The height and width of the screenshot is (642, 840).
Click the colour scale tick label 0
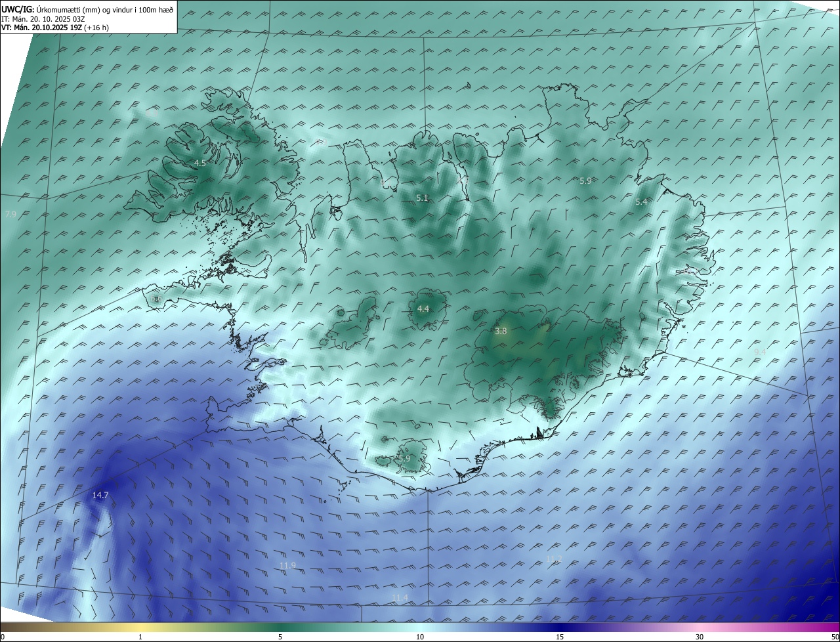(x=3, y=637)
